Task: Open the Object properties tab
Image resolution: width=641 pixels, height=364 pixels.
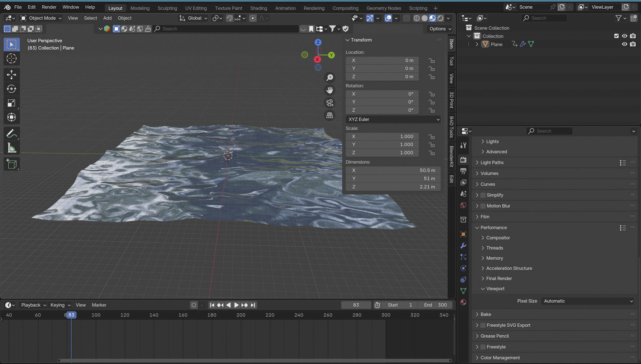Action: [463, 234]
